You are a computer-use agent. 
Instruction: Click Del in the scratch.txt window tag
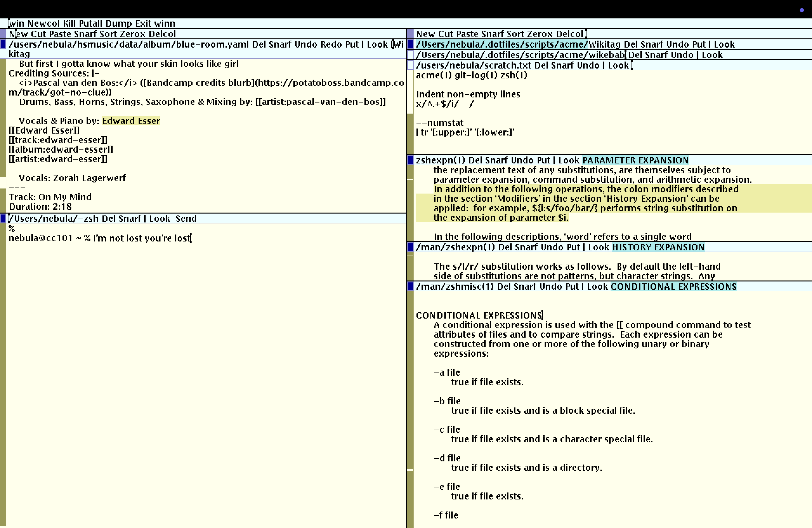pyautogui.click(x=541, y=66)
